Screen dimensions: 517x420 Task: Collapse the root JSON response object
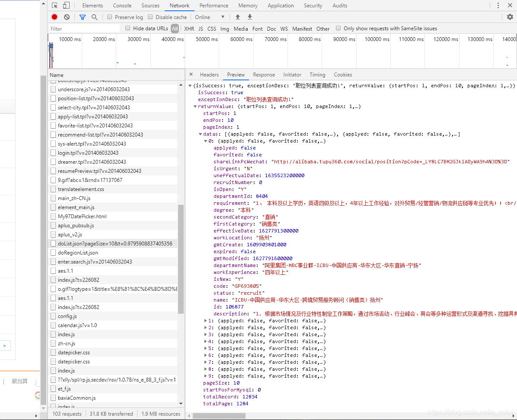pyautogui.click(x=190, y=86)
